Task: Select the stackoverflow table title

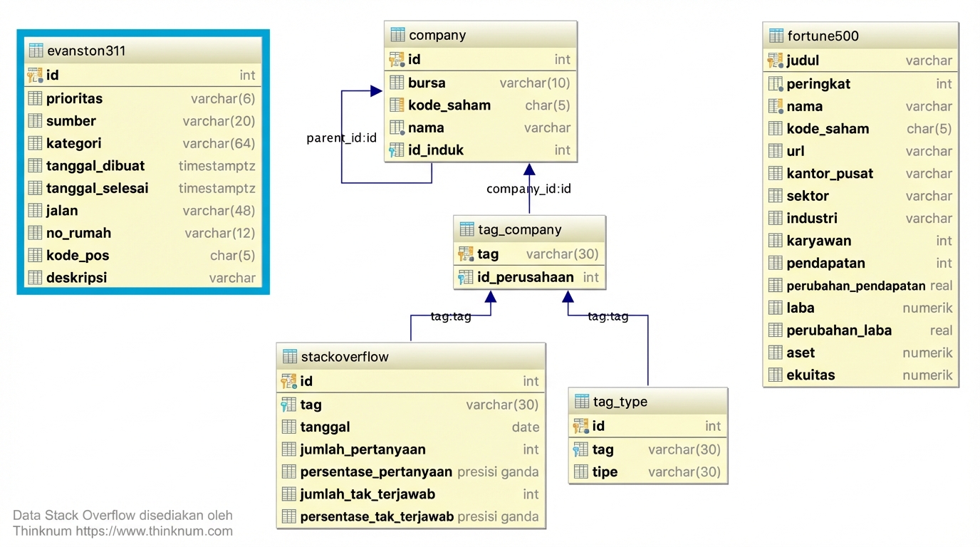Action: click(x=344, y=357)
